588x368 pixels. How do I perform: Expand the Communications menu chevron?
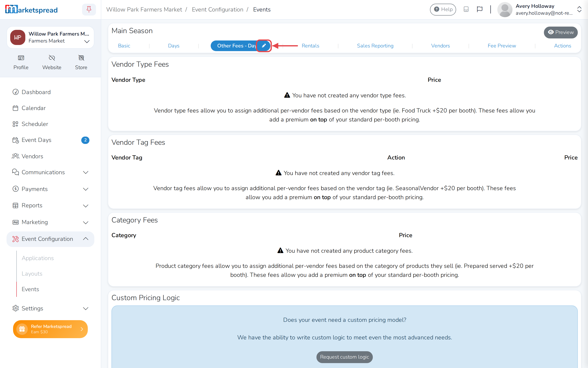point(86,173)
